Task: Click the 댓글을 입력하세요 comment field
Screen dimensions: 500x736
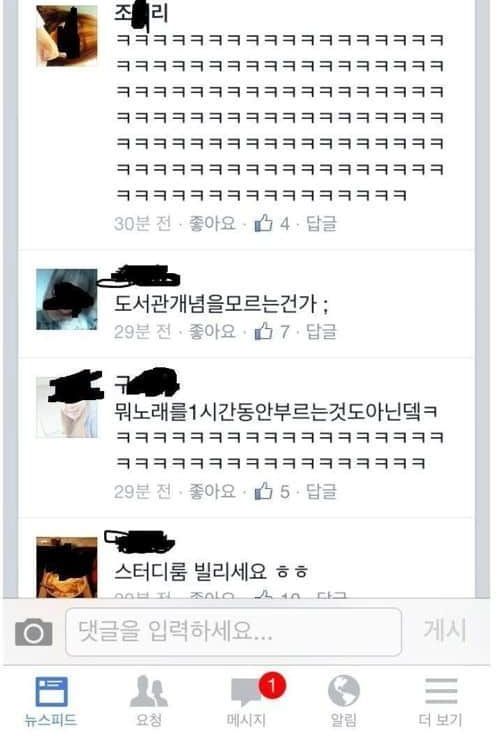Action: (x=233, y=631)
